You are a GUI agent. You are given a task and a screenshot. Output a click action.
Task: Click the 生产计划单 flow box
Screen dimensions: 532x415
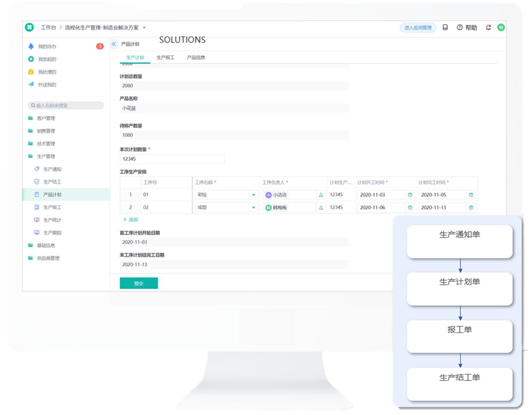coord(460,289)
